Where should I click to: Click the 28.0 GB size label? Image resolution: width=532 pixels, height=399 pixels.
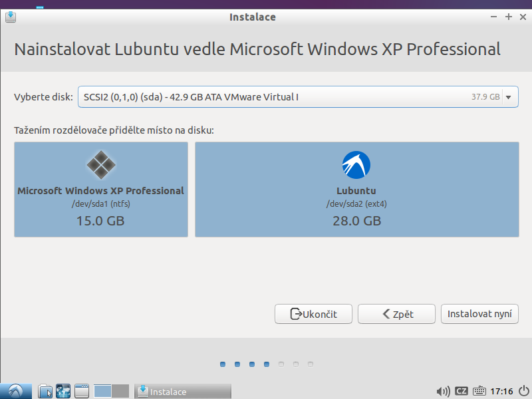[357, 221]
